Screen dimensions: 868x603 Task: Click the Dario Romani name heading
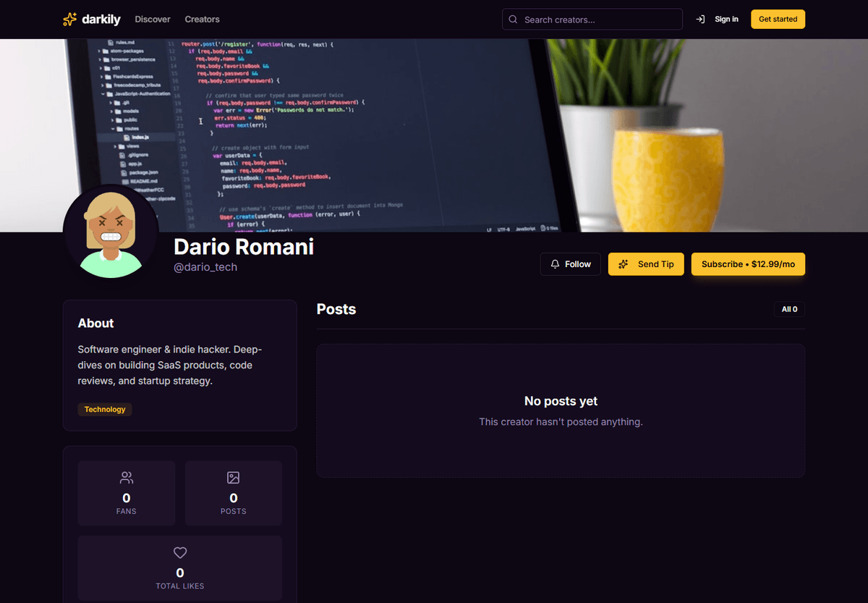pyautogui.click(x=244, y=247)
